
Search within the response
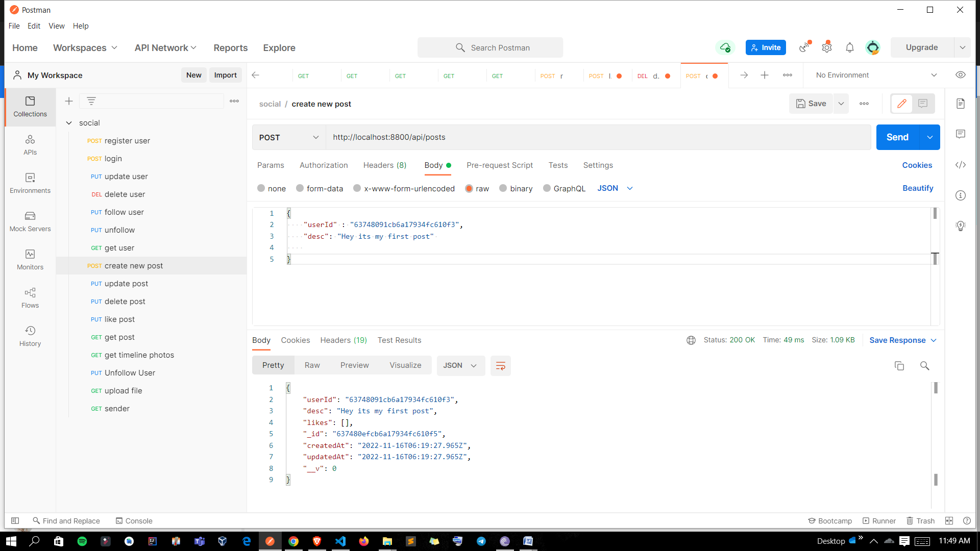coord(924,366)
